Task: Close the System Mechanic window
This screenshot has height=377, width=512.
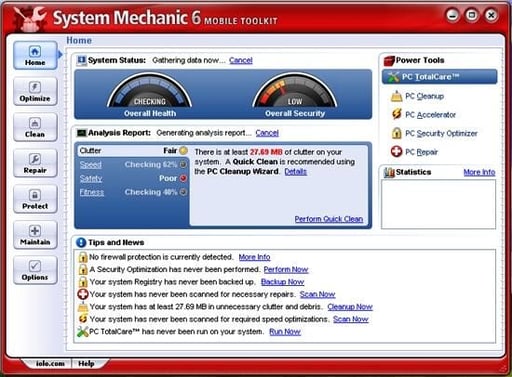Action: pyautogui.click(x=491, y=15)
